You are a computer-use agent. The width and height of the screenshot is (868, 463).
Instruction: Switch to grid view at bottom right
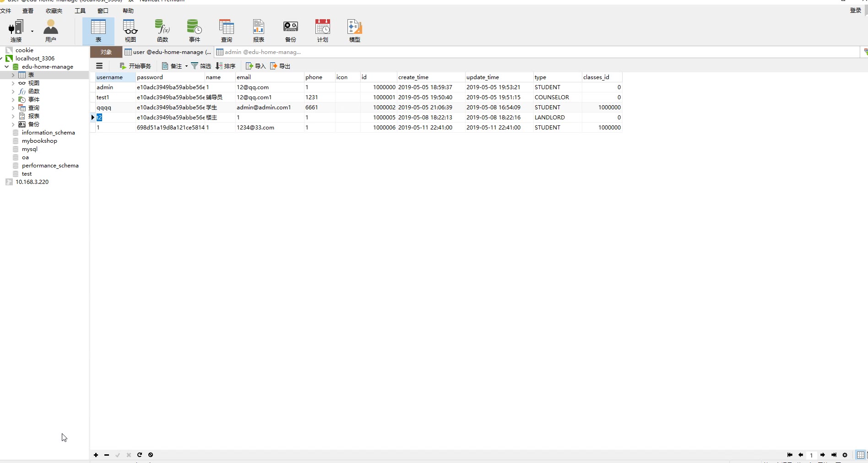[861, 455]
